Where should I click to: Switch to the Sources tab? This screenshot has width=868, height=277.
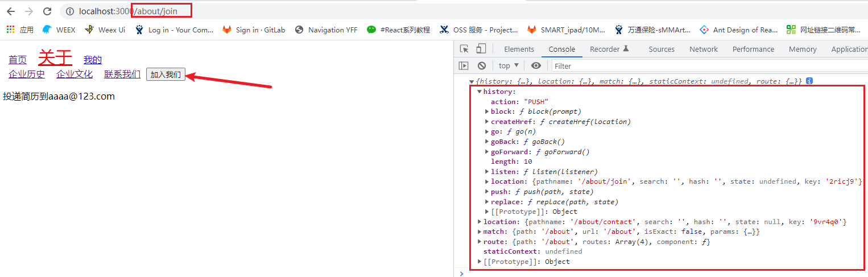click(x=662, y=49)
